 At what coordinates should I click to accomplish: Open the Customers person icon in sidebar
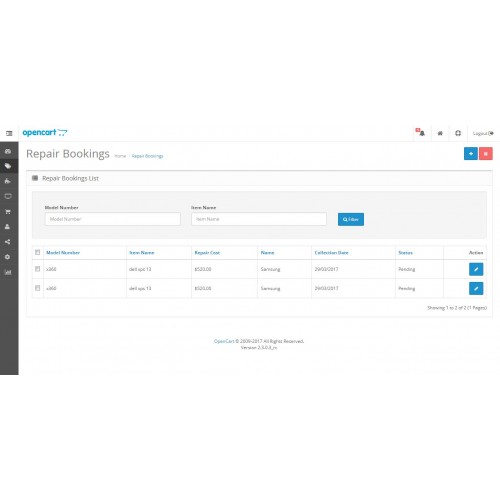pyautogui.click(x=8, y=227)
